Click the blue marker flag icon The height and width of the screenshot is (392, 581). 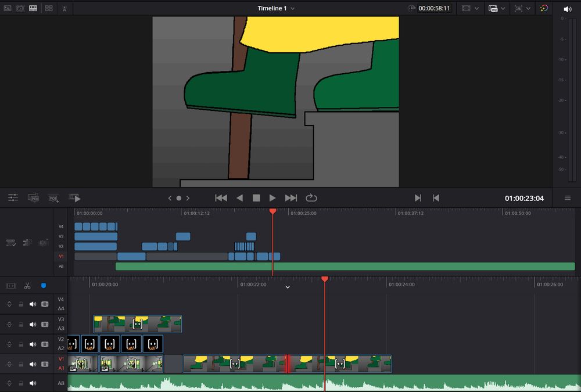pos(43,286)
